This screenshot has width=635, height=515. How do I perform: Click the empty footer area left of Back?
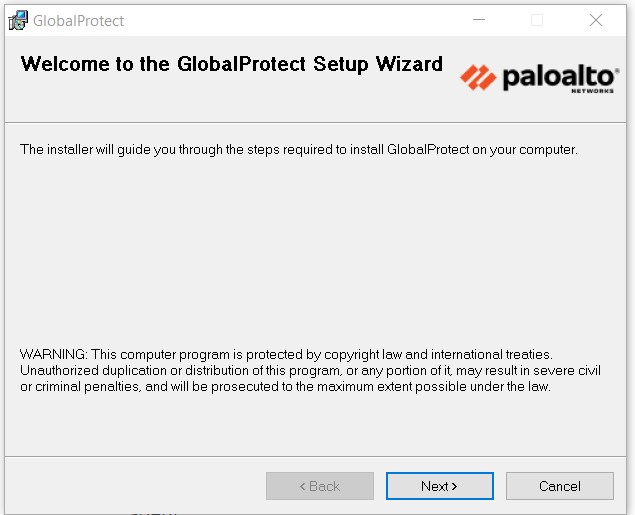coord(130,486)
